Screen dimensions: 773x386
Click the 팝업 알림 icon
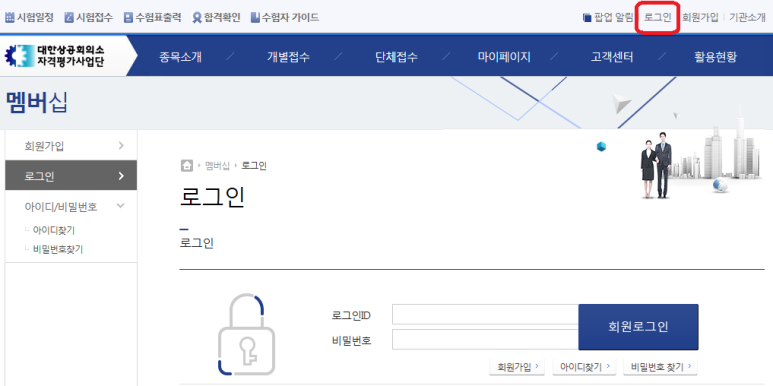pos(587,18)
